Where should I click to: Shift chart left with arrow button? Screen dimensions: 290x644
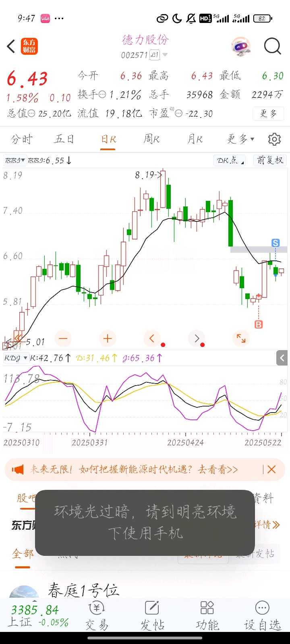[x=152, y=339]
